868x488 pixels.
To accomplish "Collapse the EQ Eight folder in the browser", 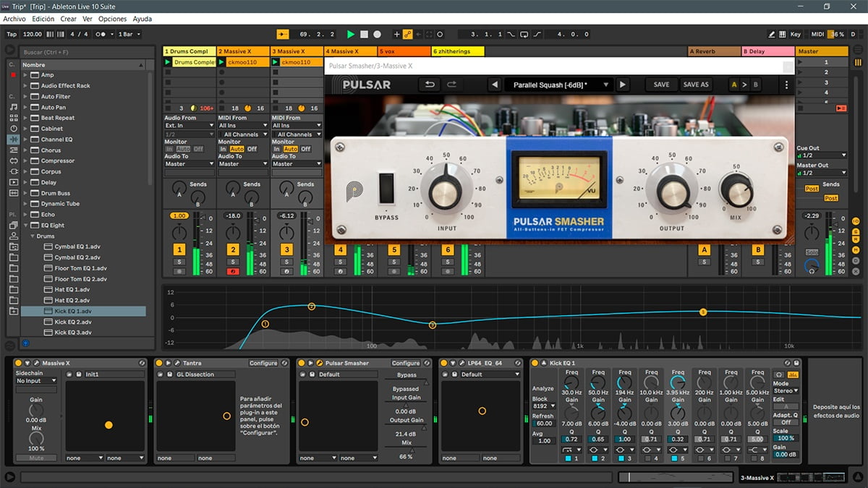I will tap(25, 225).
